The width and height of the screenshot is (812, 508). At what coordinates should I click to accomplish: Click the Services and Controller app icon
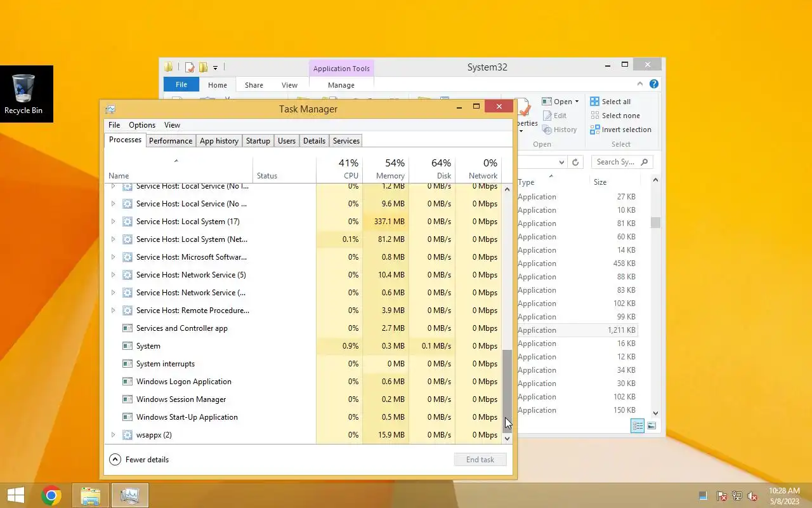pos(127,328)
